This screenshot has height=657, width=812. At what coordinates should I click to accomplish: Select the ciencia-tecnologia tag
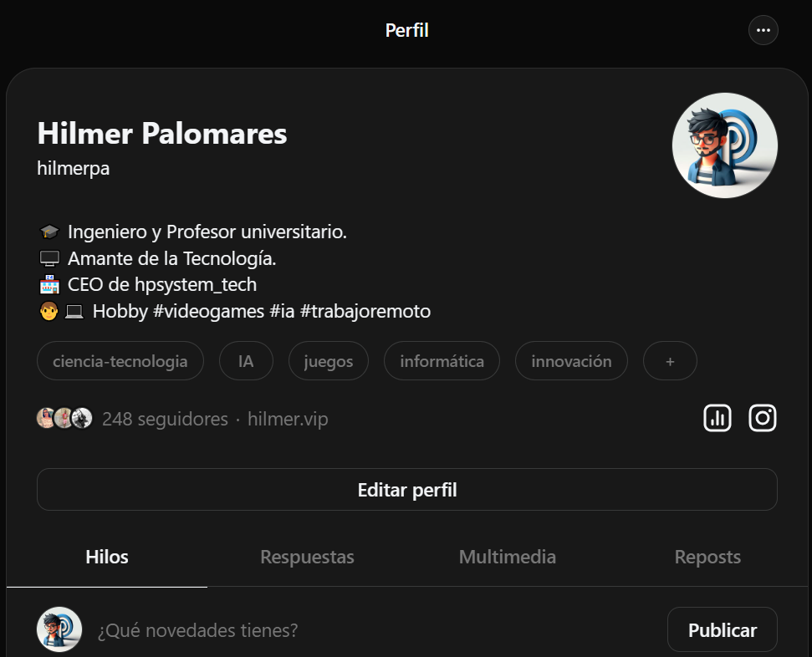(120, 360)
